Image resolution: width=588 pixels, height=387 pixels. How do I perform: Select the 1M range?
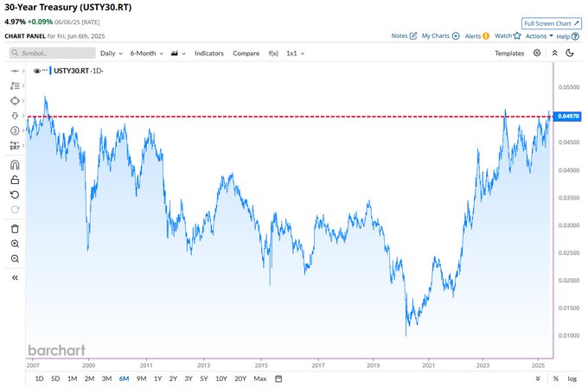coord(72,378)
